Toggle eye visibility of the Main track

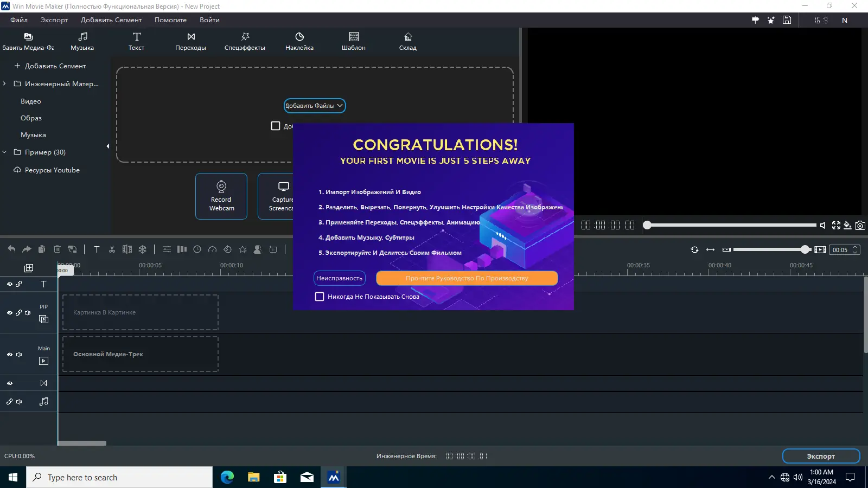click(x=10, y=355)
